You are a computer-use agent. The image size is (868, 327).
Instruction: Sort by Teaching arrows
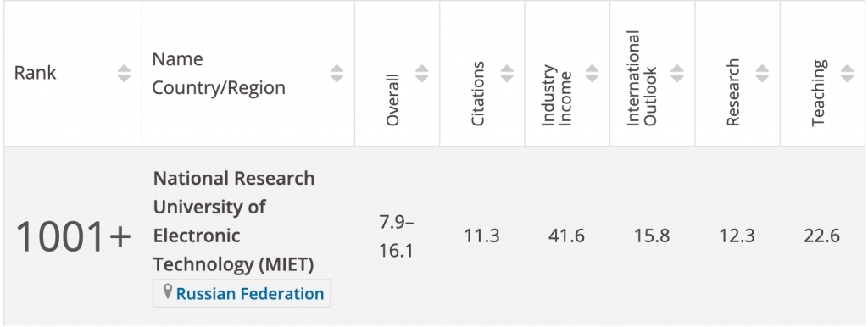pyautogui.click(x=847, y=74)
